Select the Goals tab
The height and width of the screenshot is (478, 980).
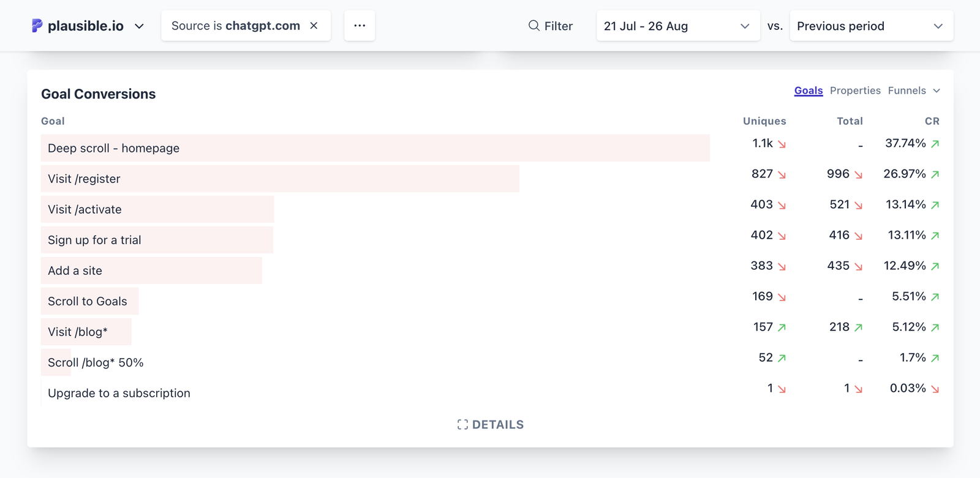click(x=808, y=90)
